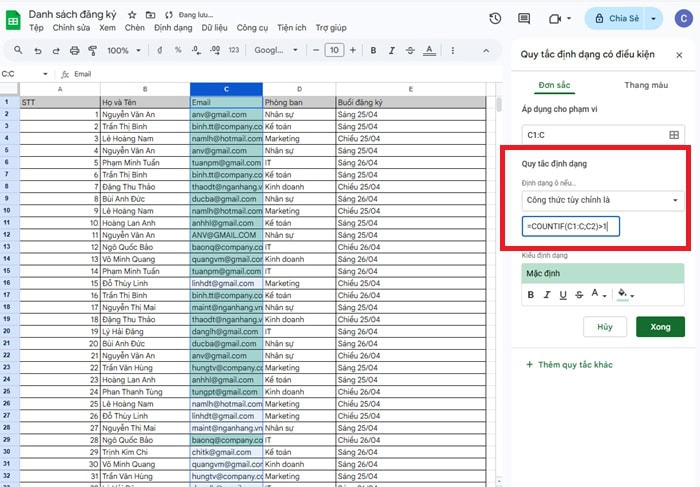Open version history clock icon
This screenshot has width=700, height=487.
495,18
